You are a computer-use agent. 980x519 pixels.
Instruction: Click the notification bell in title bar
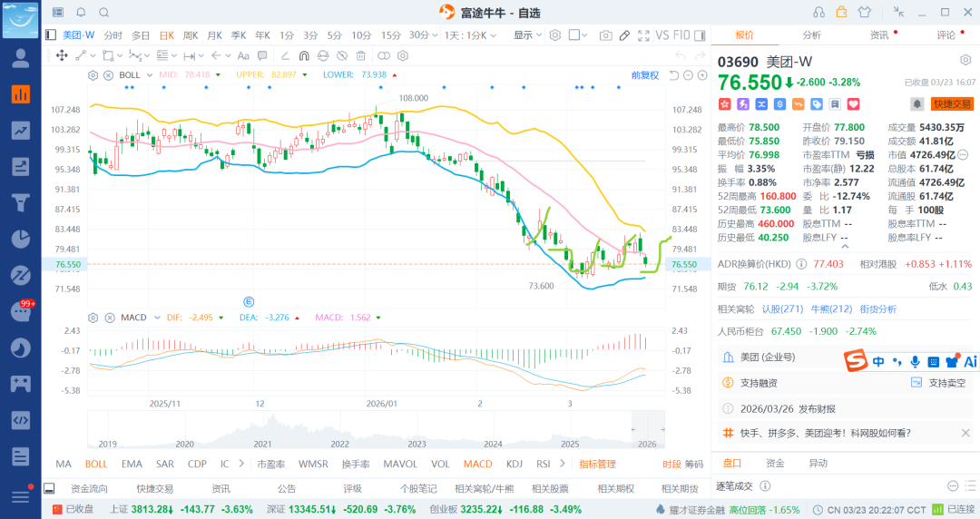pos(81,13)
